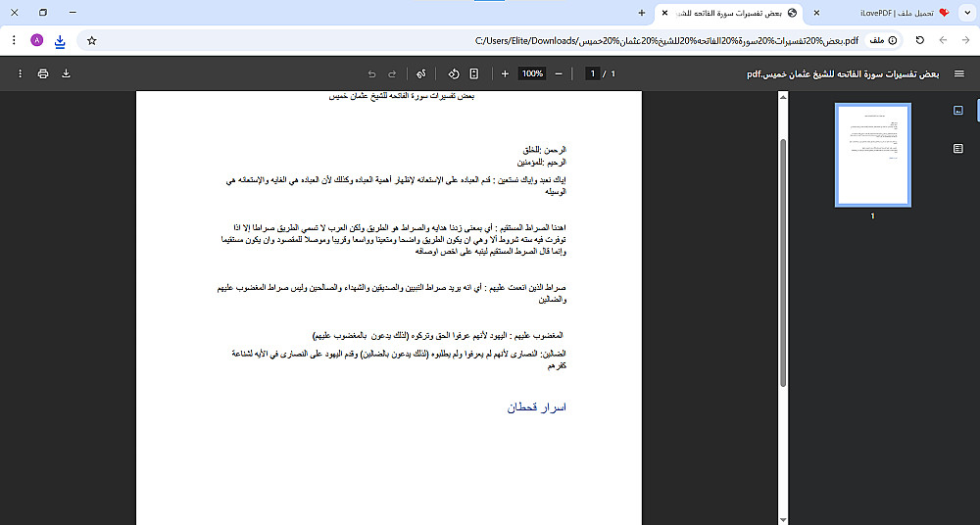Image resolution: width=980 pixels, height=525 pixels.
Task: Click the right-pointing navigation arrow at the toolbar edge
Action: coord(965,40)
